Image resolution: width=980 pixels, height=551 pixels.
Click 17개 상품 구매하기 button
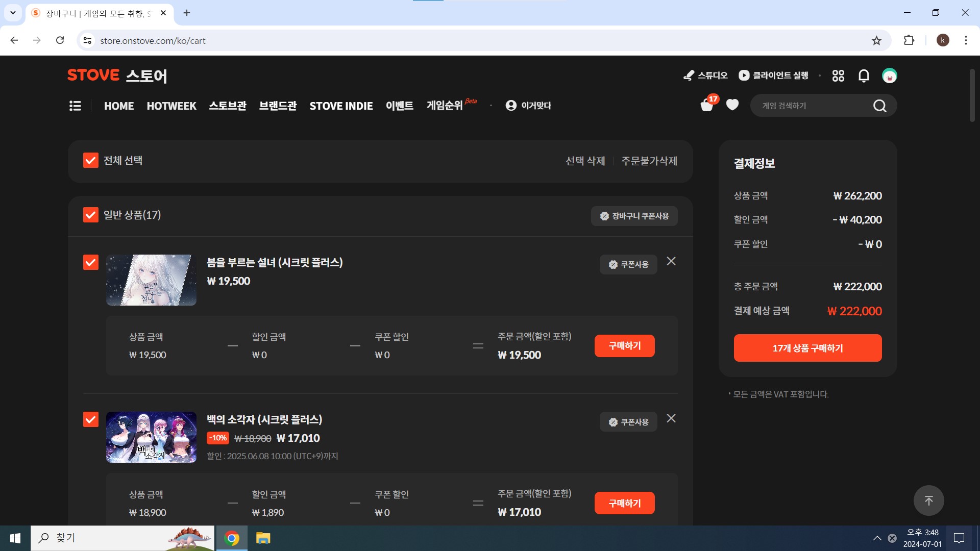(808, 348)
